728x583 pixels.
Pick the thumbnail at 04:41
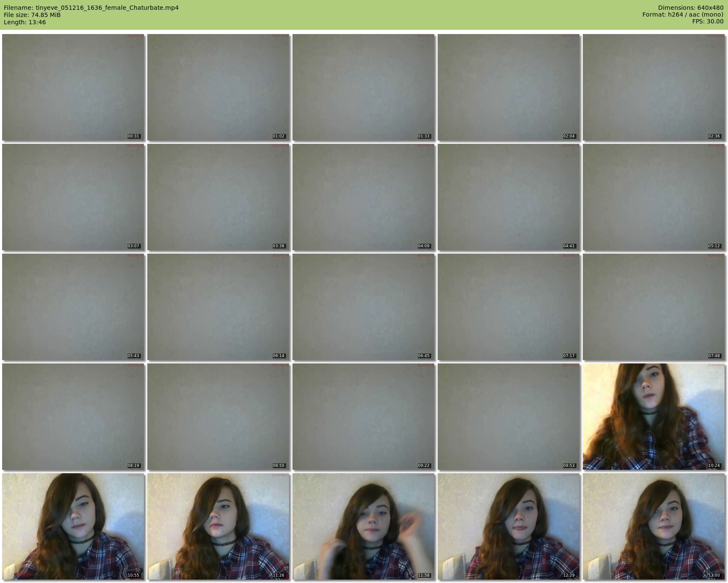click(509, 197)
